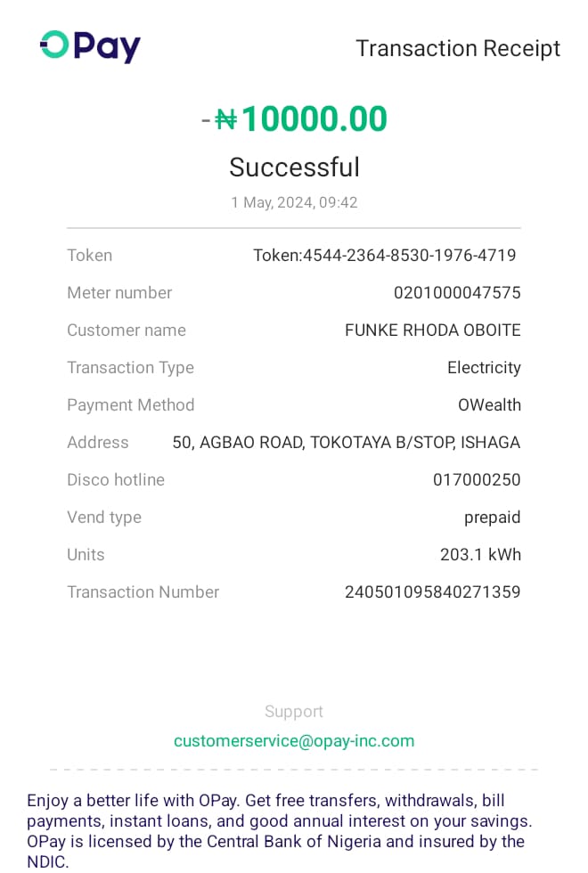Click the 203.1 kWh units value

point(480,555)
